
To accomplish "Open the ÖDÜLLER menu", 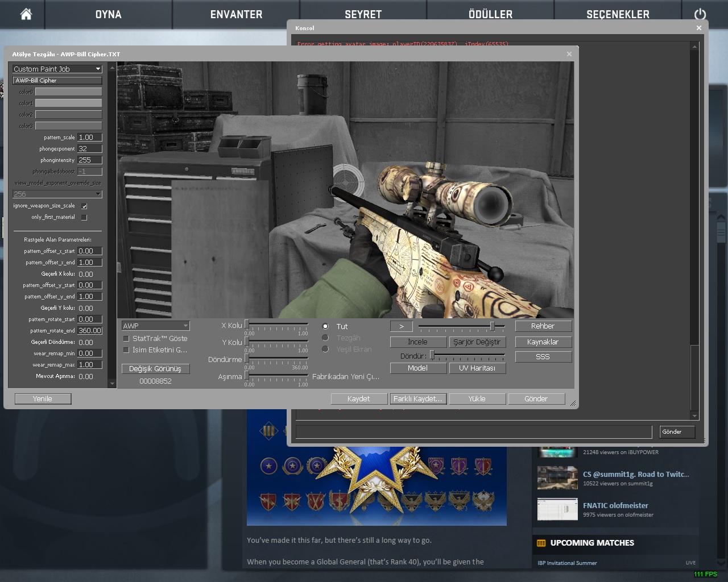I will (490, 14).
